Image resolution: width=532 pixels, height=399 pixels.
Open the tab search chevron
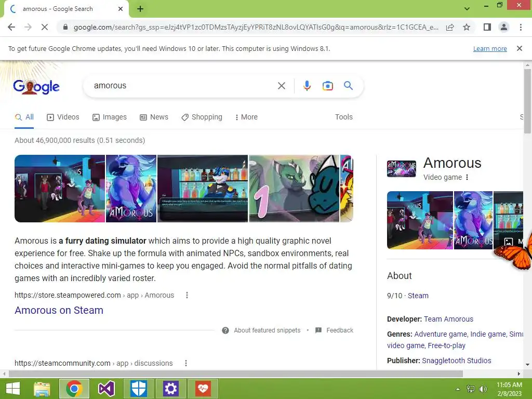(467, 8)
